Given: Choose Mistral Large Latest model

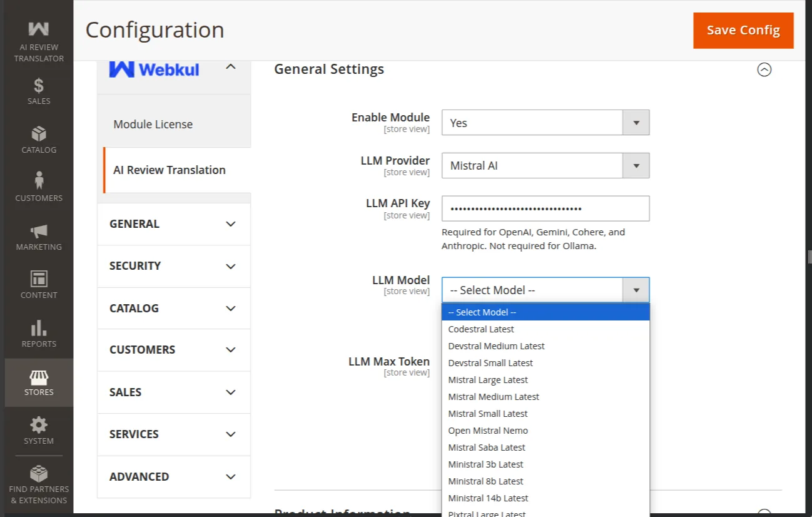Looking at the screenshot, I should click(546, 379).
